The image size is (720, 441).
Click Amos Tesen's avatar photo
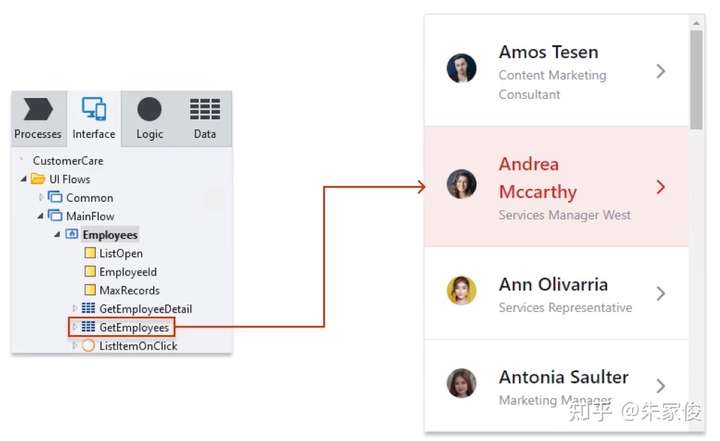click(x=461, y=69)
